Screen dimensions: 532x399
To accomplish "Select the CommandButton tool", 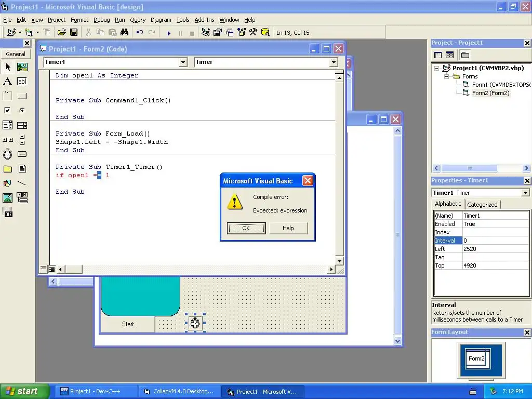I will click(x=22, y=96).
